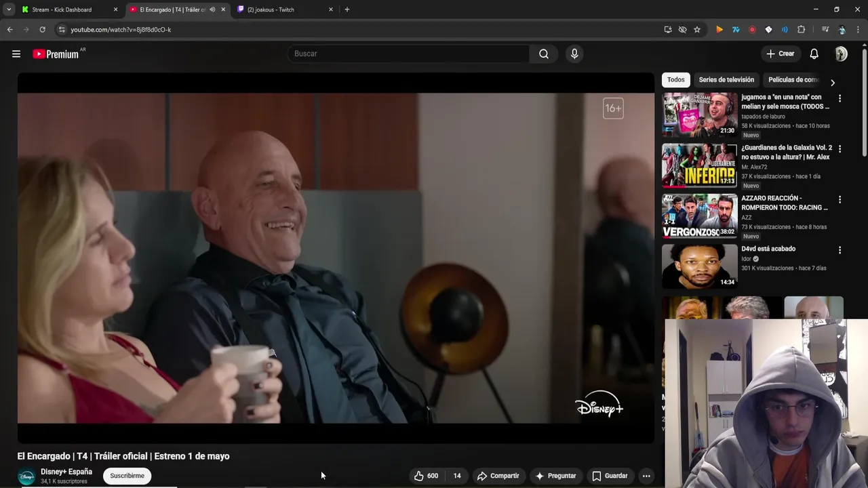The height and width of the screenshot is (488, 868).
Task: Open the YouTube account avatar menu
Action: point(841,54)
